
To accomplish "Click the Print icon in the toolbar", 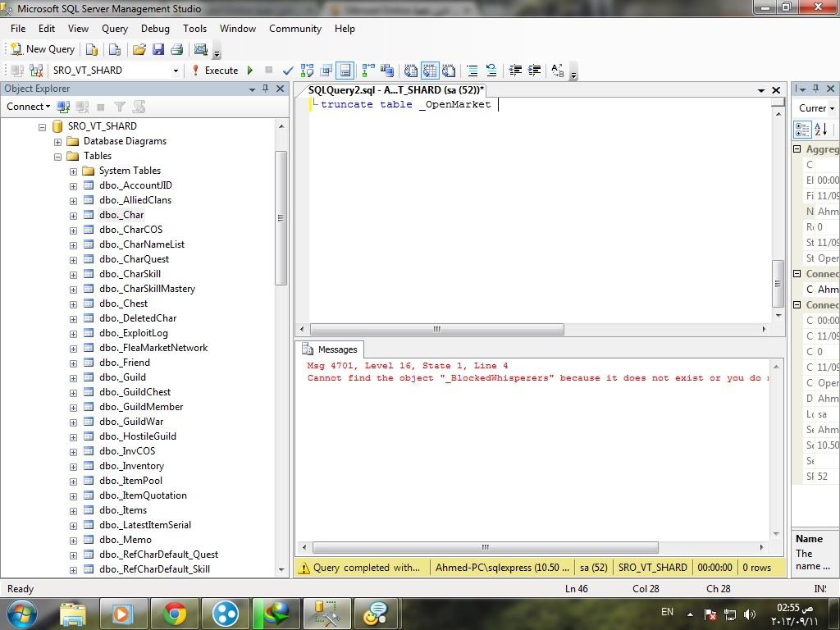I will point(177,49).
